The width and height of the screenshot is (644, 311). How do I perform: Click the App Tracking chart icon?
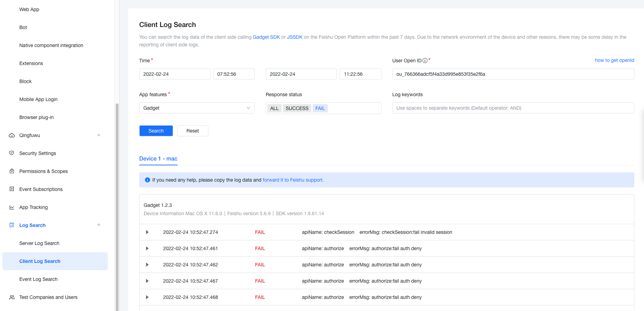click(x=12, y=207)
